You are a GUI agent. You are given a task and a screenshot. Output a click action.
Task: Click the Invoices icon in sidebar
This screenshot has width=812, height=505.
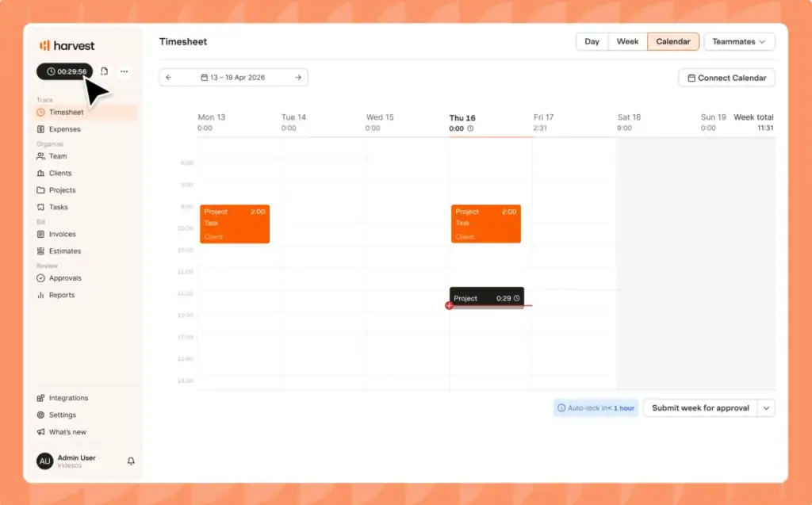click(41, 234)
